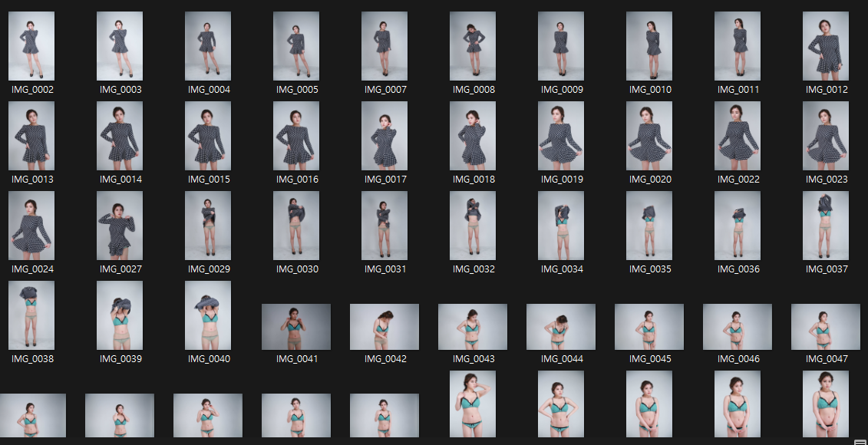This screenshot has width=868, height=445.
Task: Click the file name IMG_0029
Action: (209, 269)
